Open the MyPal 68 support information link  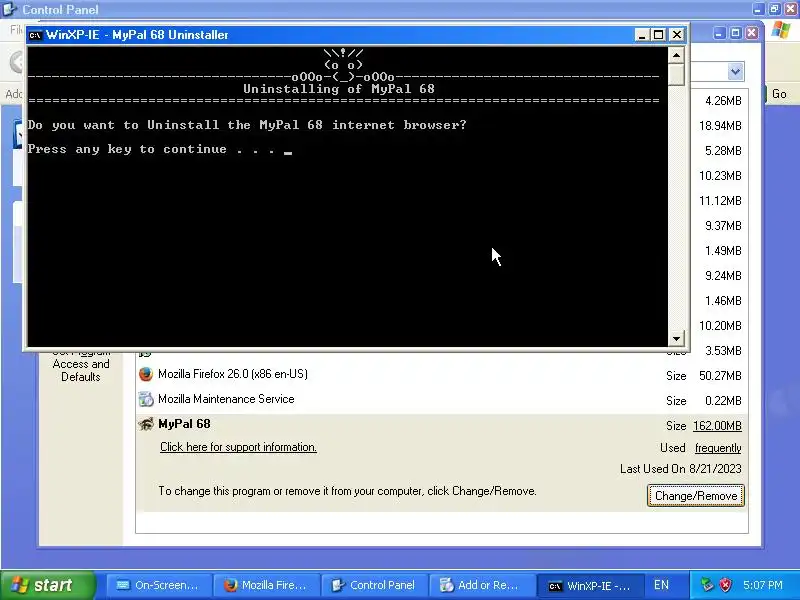point(238,447)
